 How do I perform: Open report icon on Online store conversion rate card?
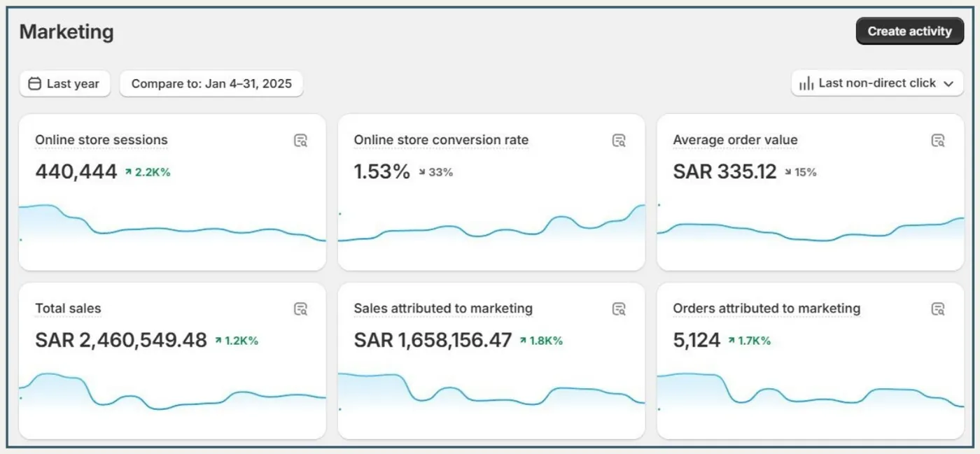pyautogui.click(x=619, y=141)
